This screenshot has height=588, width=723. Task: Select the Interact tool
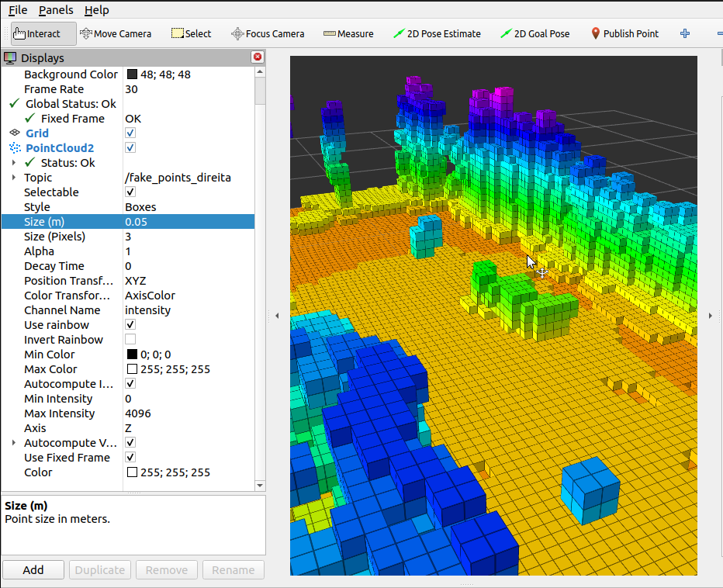click(x=37, y=33)
